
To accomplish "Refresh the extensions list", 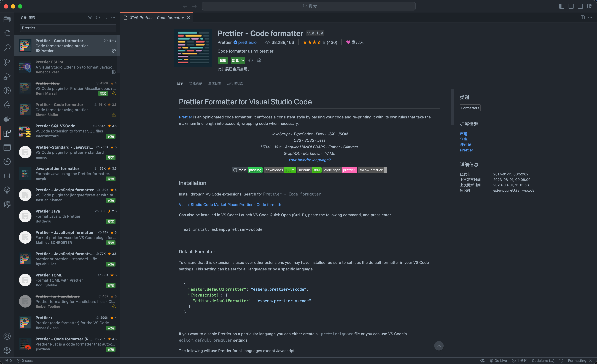I will pos(98,17).
